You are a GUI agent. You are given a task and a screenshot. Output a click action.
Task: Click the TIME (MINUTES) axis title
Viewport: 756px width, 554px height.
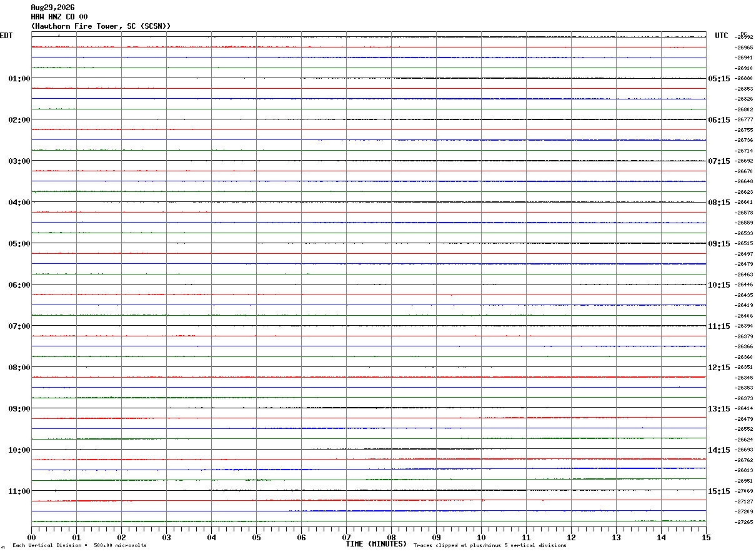pyautogui.click(x=376, y=544)
